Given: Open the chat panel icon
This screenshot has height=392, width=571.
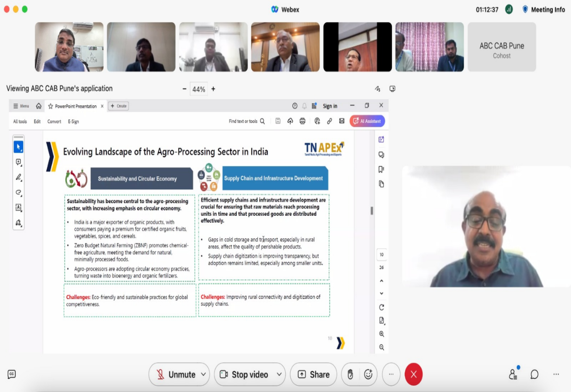Looking at the screenshot, I should (x=534, y=374).
